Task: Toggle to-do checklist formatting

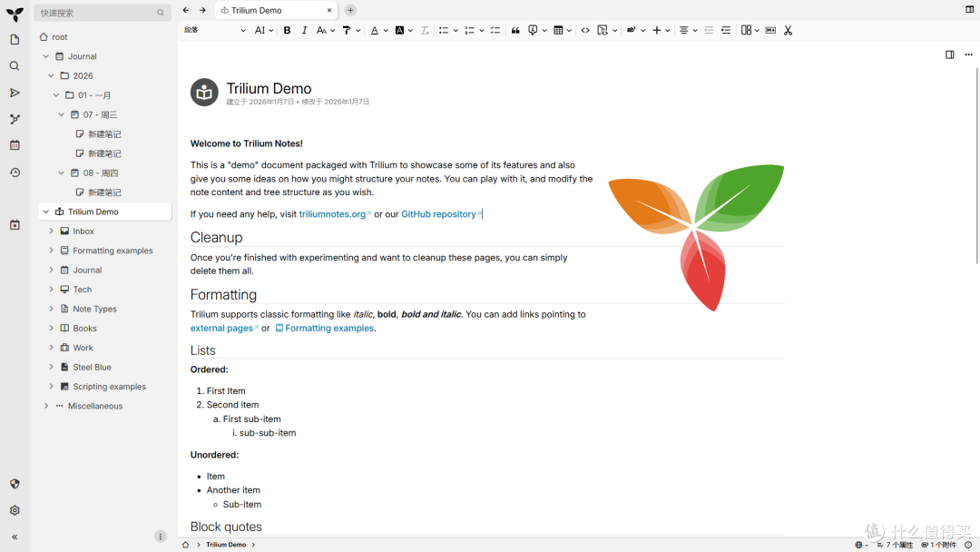Action: point(495,30)
